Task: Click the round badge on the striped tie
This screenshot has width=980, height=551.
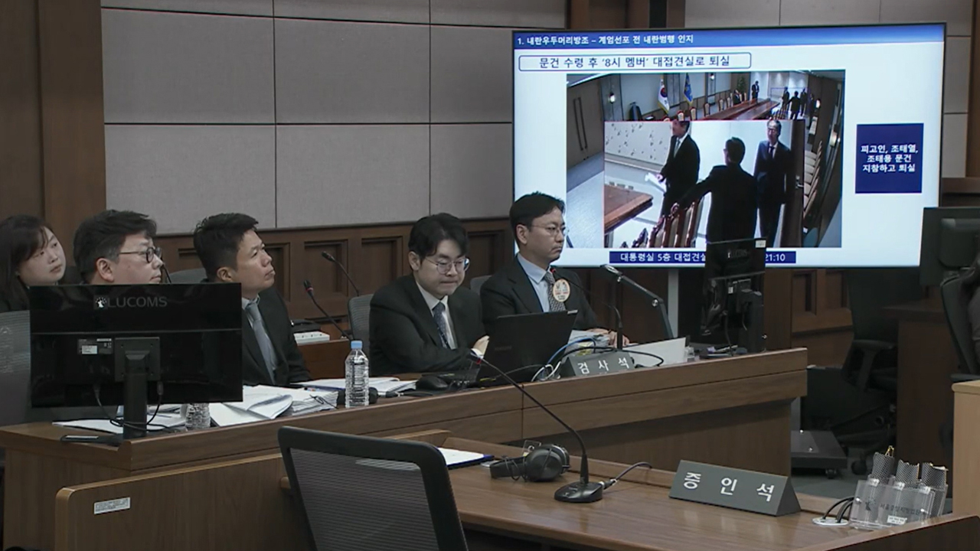Action: [561, 289]
